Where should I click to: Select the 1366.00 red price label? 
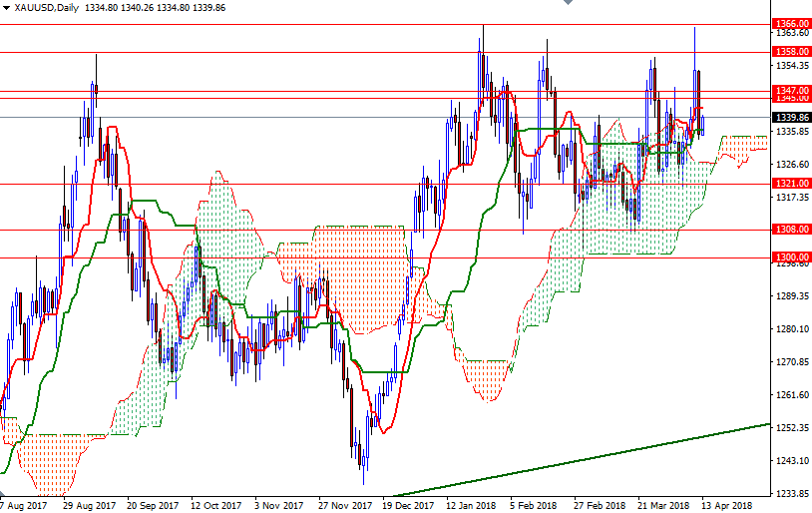[x=791, y=22]
